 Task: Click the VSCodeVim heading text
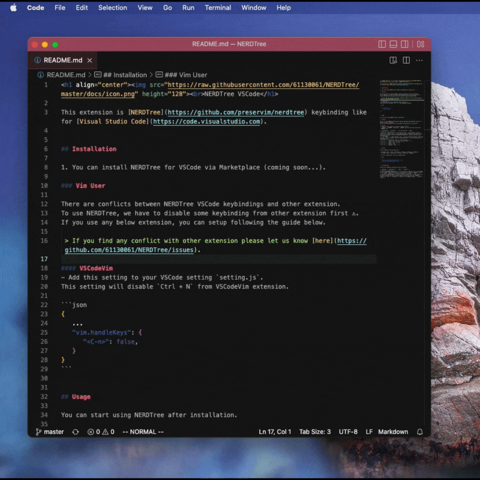click(x=96, y=268)
